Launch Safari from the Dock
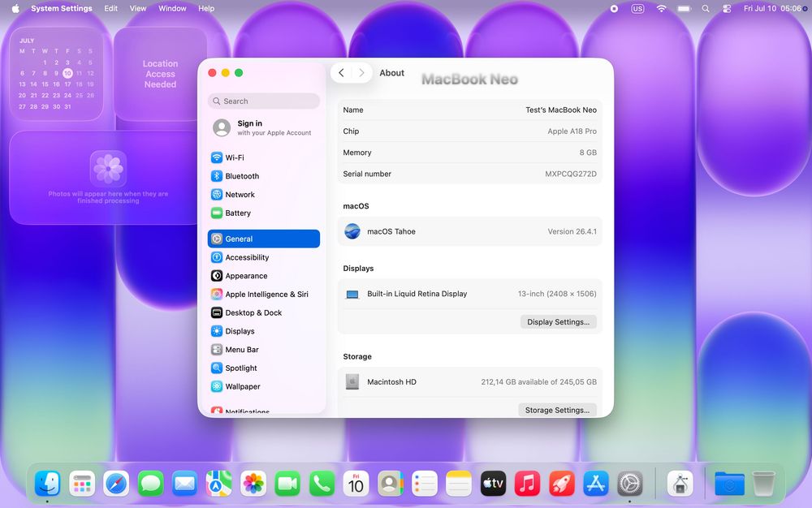The width and height of the screenshot is (812, 508). tap(116, 484)
